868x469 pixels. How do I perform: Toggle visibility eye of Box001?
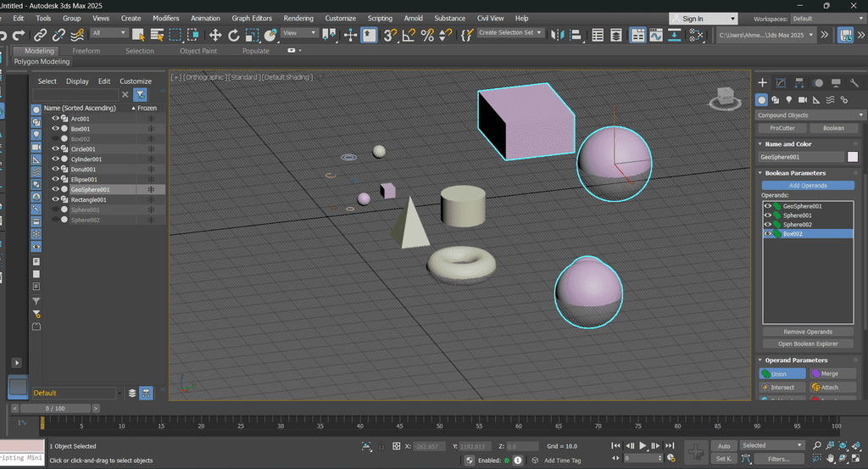click(x=55, y=128)
